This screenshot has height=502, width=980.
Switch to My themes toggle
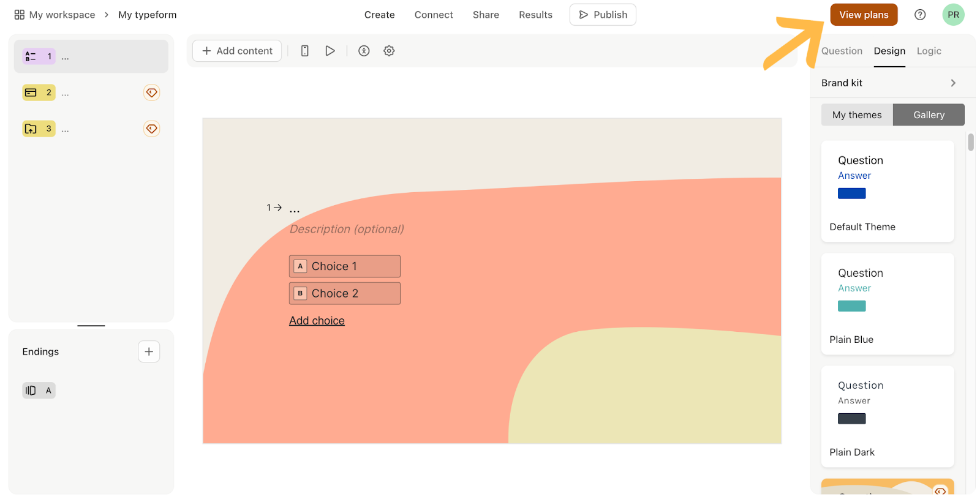pyautogui.click(x=856, y=115)
